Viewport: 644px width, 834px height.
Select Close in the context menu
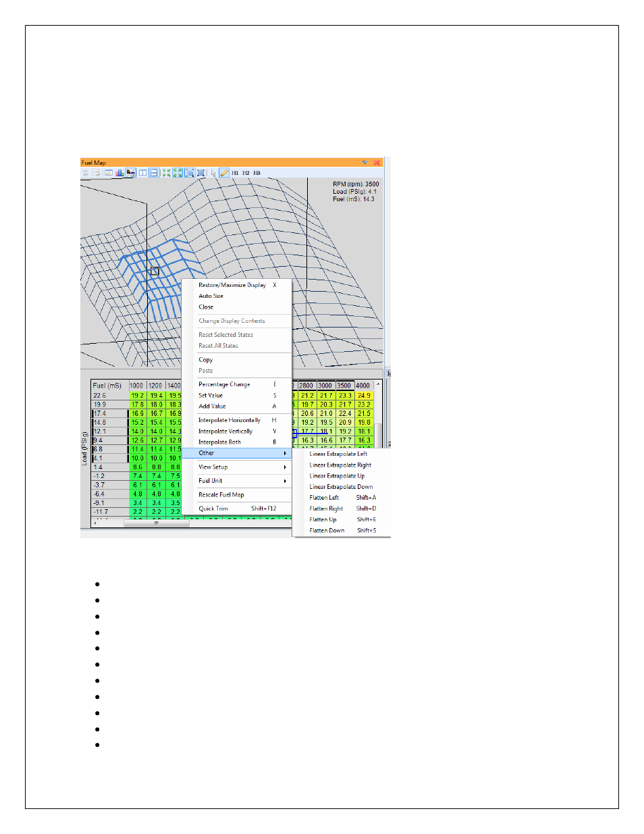point(237,307)
